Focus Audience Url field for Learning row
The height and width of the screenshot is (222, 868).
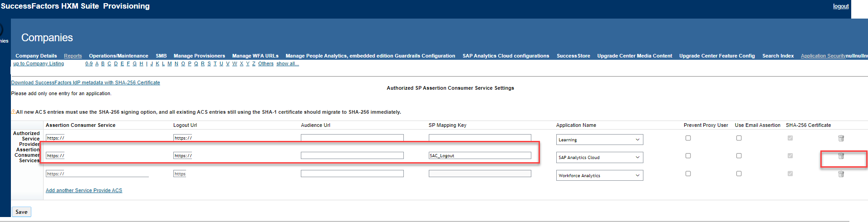[x=352, y=138]
